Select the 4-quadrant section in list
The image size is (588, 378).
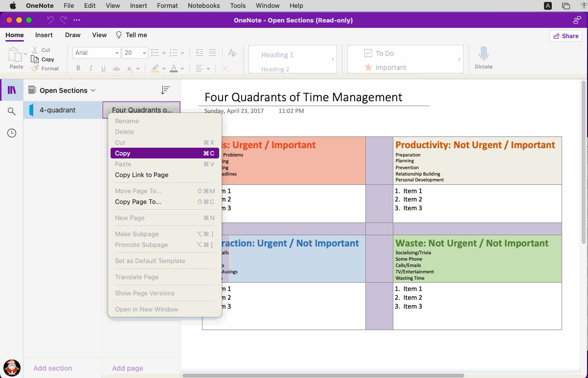[57, 110]
